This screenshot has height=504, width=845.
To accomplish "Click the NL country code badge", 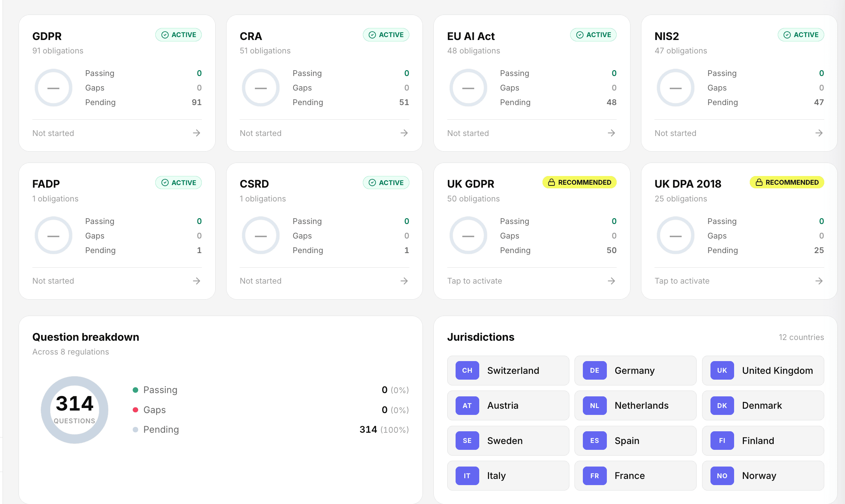I will tap(594, 405).
